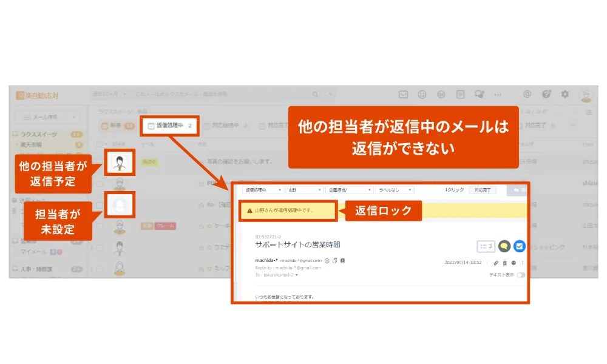
Task: Click the trash delete icon in mail detail
Action: (x=505, y=263)
